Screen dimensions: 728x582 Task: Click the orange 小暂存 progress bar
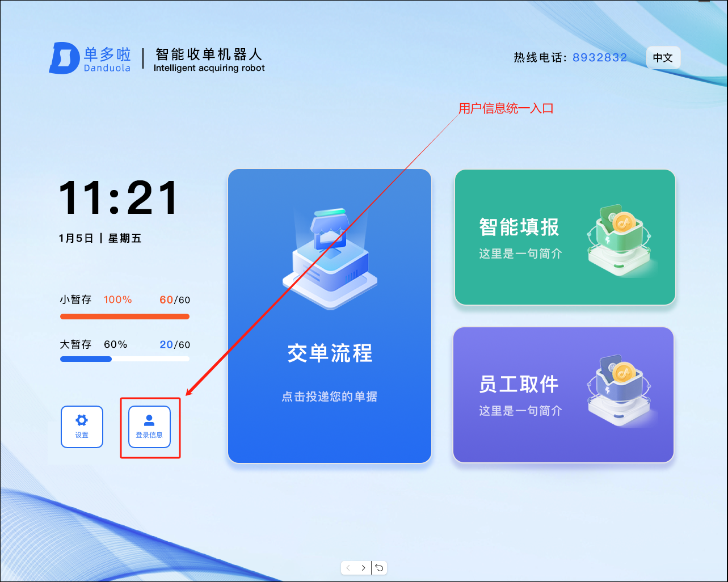pos(125,317)
